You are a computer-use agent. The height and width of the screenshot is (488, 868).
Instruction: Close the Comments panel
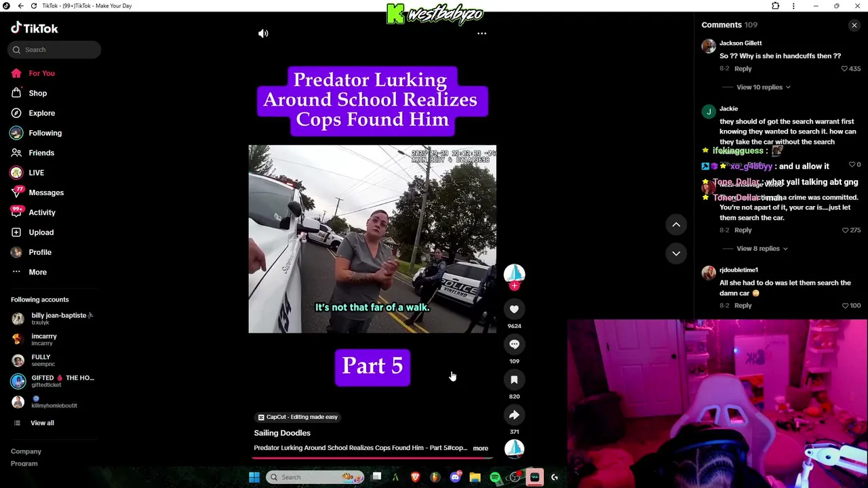[x=854, y=25]
